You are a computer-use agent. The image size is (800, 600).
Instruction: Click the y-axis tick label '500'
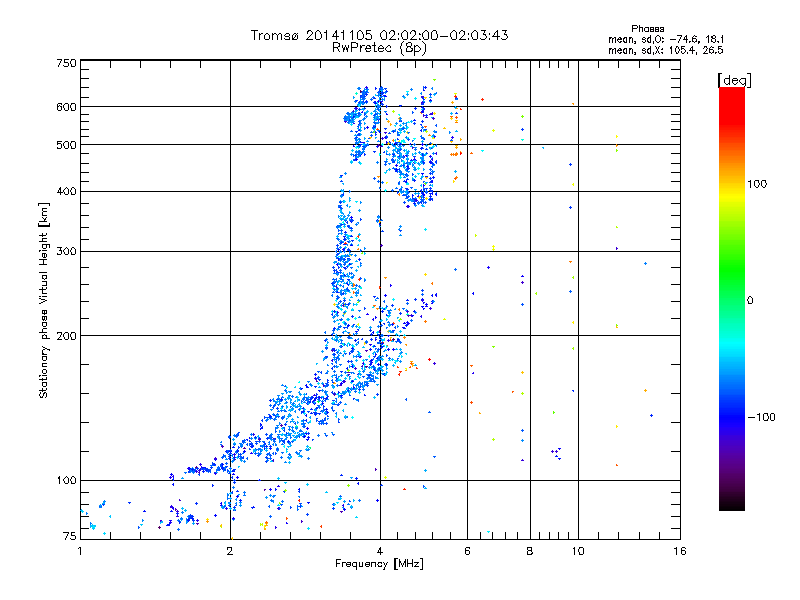[67, 145]
